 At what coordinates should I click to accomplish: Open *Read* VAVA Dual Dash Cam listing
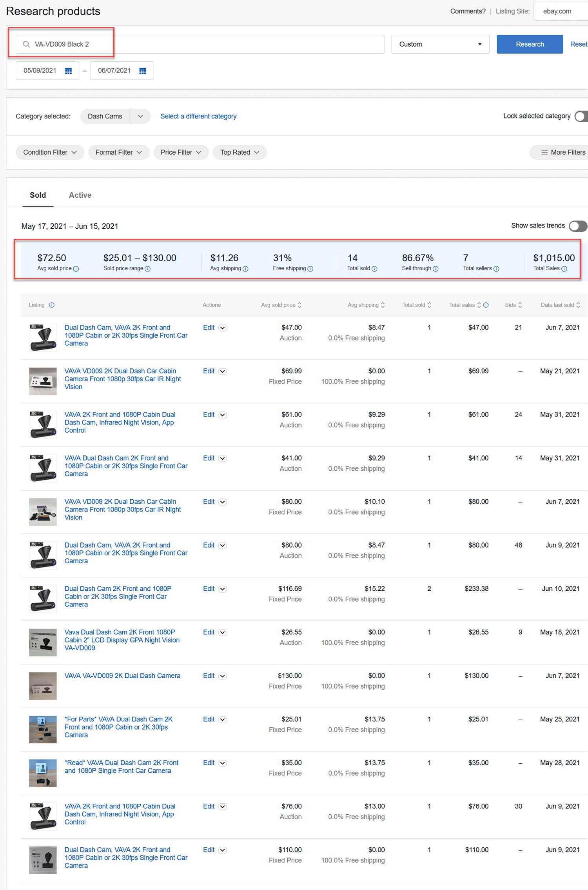point(121,767)
